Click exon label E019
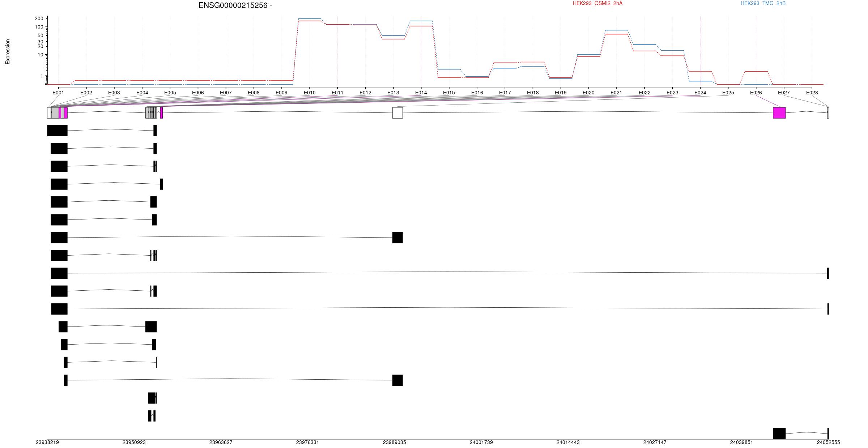868x448 pixels. coord(561,93)
